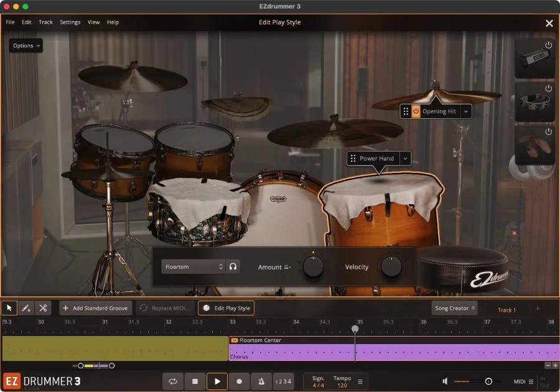
Task: Expand the Power Hand dropdown arrow
Action: tap(405, 159)
